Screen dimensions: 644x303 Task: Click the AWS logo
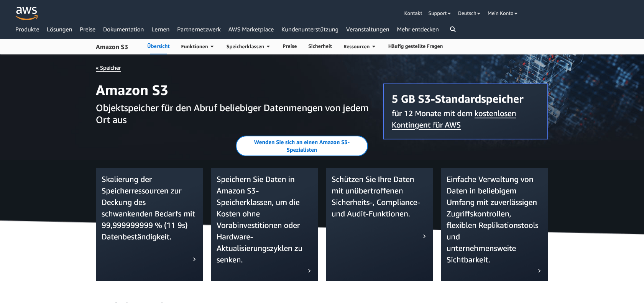coord(26,13)
